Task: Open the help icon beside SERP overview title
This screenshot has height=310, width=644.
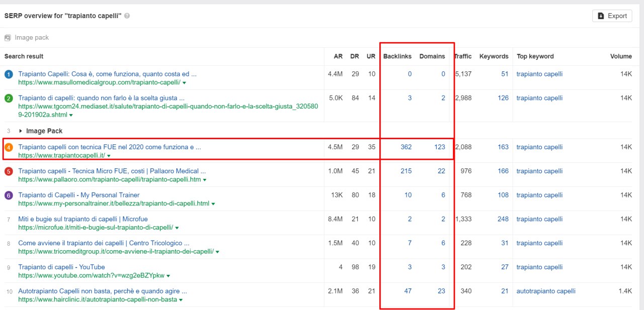Action: click(x=127, y=16)
